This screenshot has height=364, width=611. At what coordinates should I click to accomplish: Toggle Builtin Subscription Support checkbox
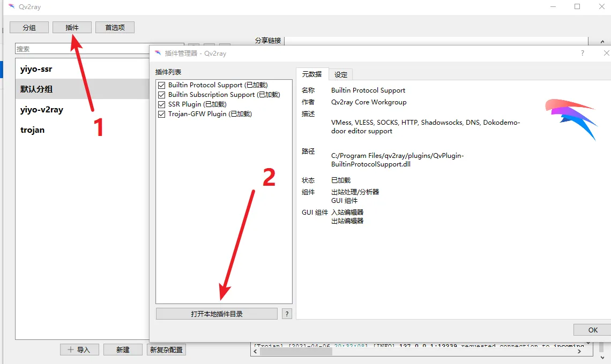162,95
